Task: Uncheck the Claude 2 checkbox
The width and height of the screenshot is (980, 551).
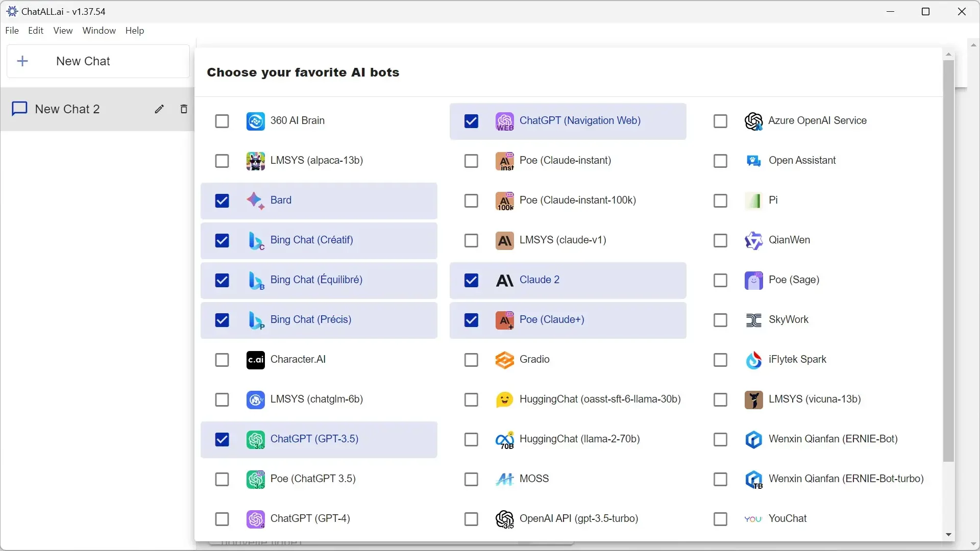Action: pyautogui.click(x=471, y=281)
